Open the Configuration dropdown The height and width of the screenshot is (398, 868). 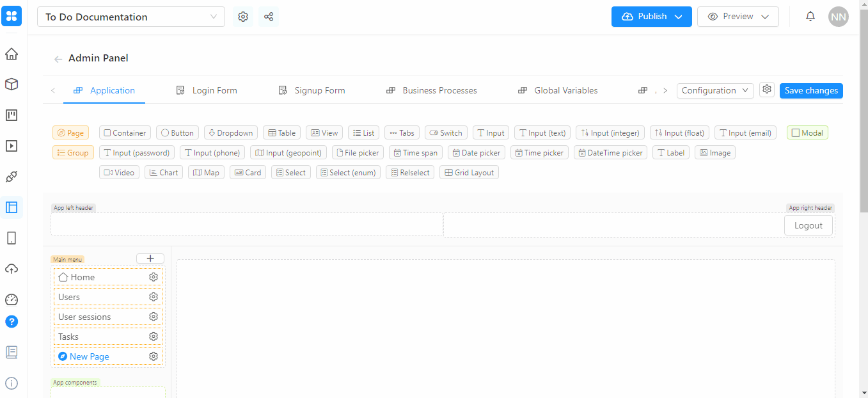coord(714,91)
